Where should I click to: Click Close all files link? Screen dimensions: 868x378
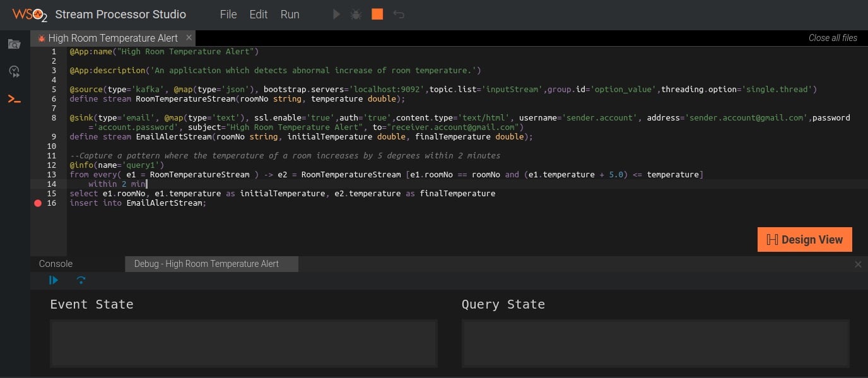833,38
